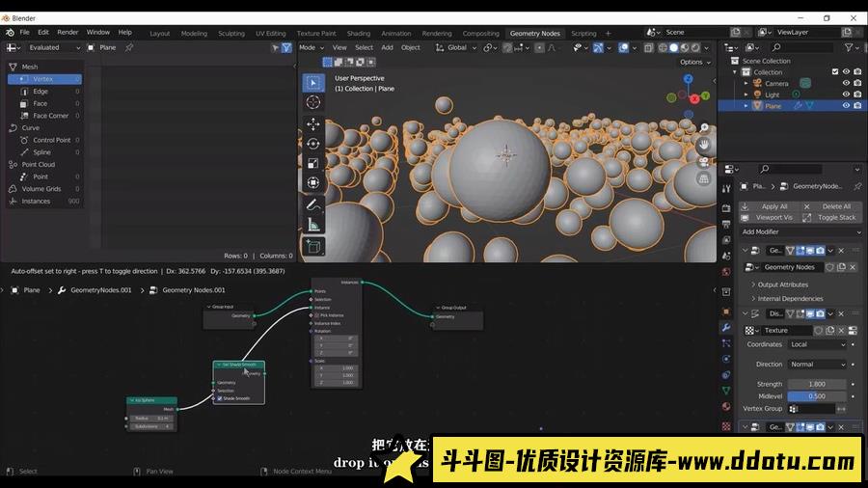The height and width of the screenshot is (488, 868).
Task: Select the Add Cube tool
Action: [313, 247]
